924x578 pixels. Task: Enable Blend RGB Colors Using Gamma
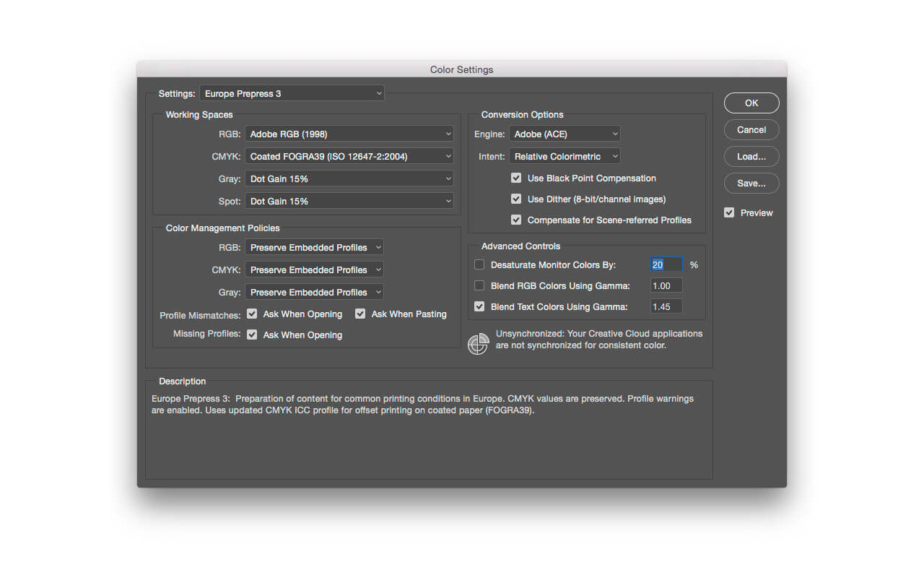coord(479,285)
